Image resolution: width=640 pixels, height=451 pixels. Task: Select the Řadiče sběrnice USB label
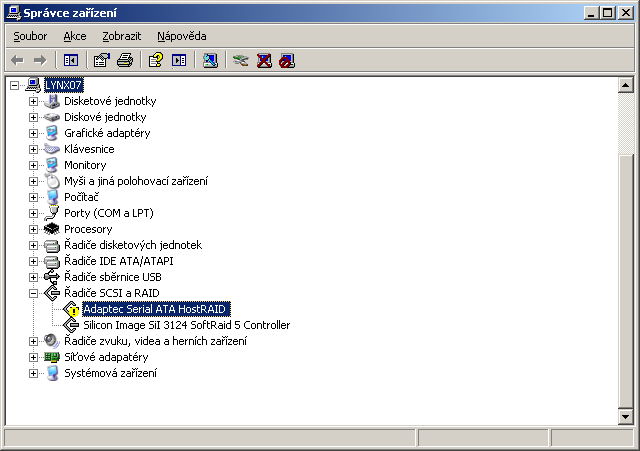[x=113, y=277]
